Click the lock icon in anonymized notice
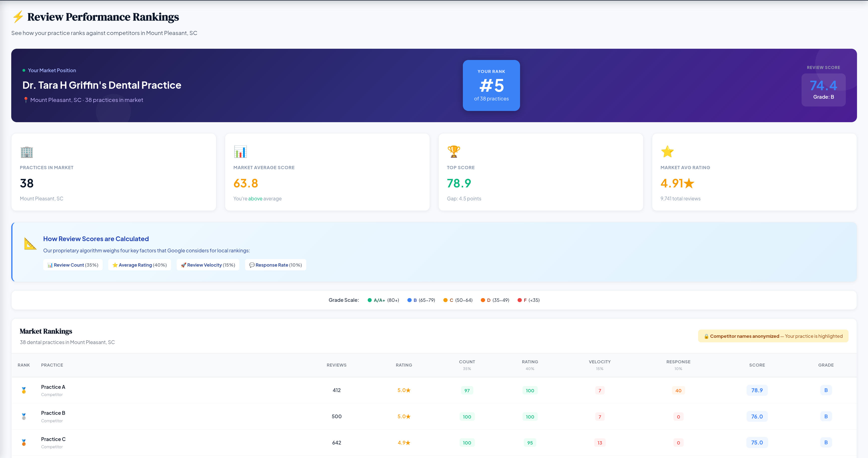 [706, 336]
